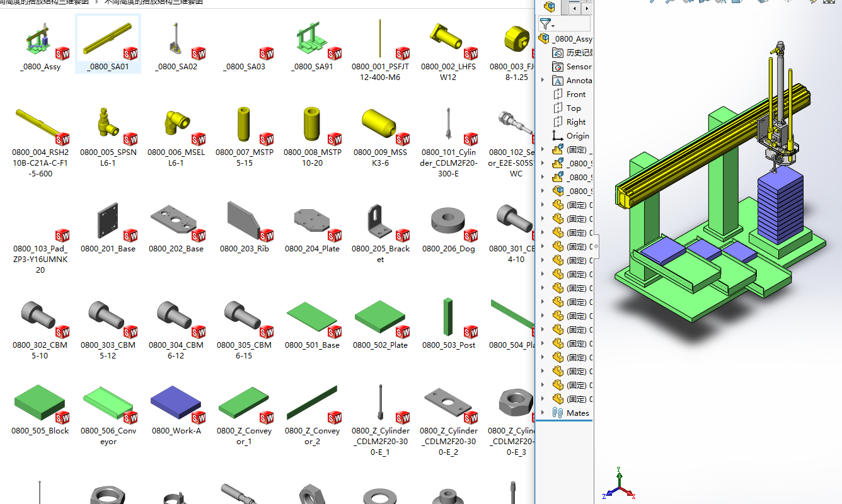Click the 0800_201_Base part file
The height and width of the screenshot is (504, 842).
108,227
